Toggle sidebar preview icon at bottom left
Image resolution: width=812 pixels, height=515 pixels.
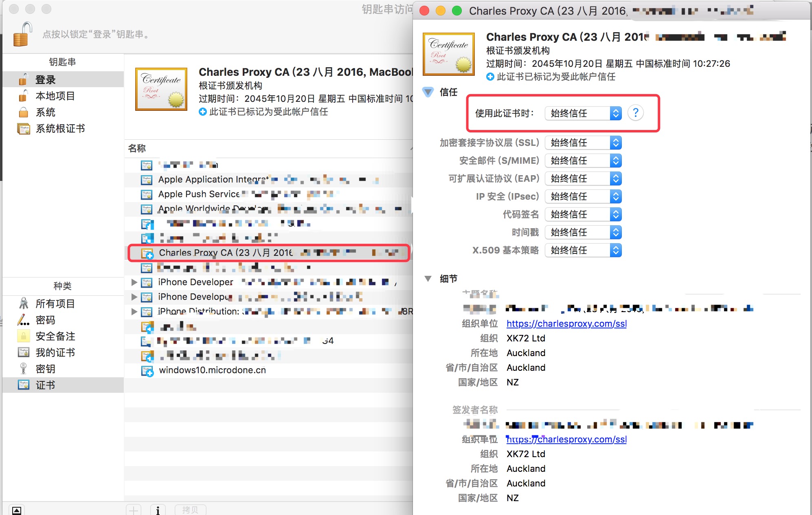pyautogui.click(x=17, y=510)
